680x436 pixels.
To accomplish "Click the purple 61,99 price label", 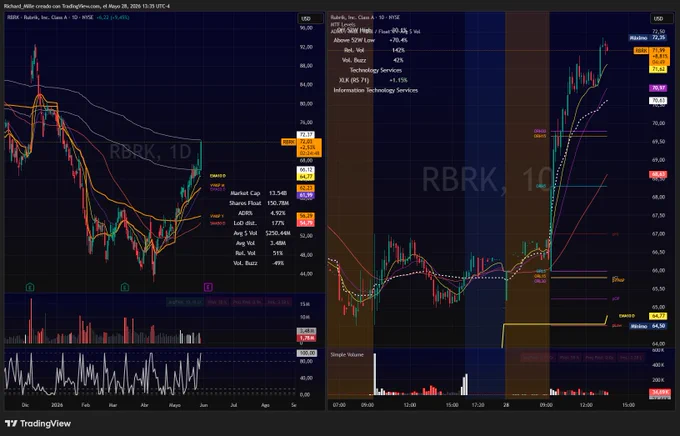I will click(x=306, y=196).
